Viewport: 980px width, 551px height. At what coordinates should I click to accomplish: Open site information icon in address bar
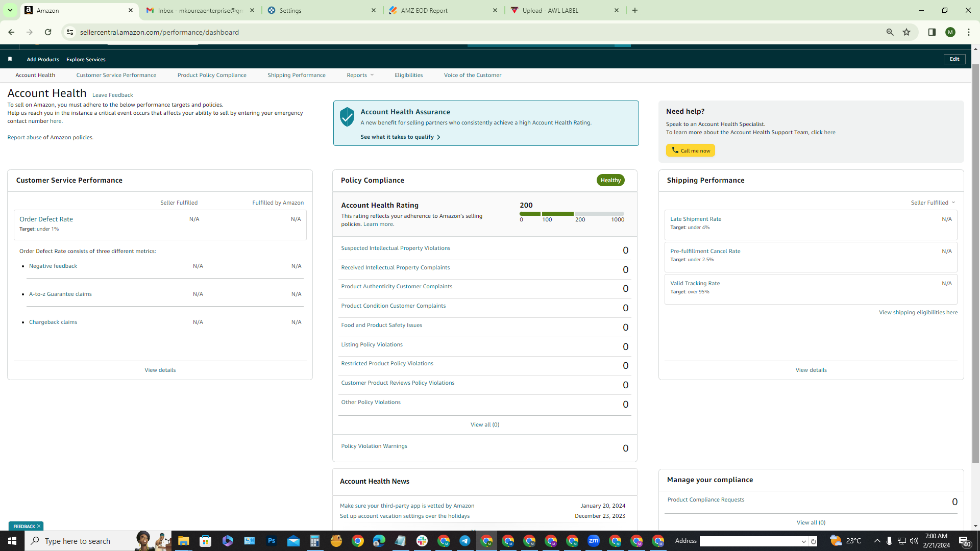pyautogui.click(x=70, y=32)
